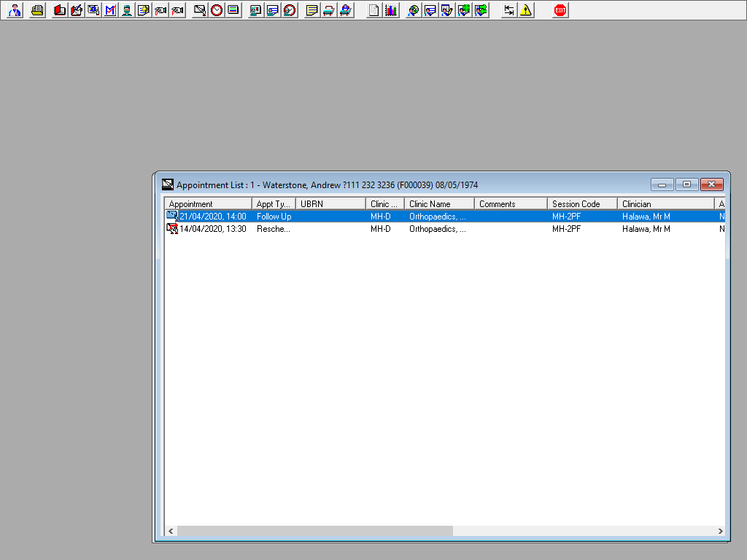Screen dimensions: 747x560
Task: Select the 21/04/2020, 14:00 appointment row
Action: pos(445,217)
